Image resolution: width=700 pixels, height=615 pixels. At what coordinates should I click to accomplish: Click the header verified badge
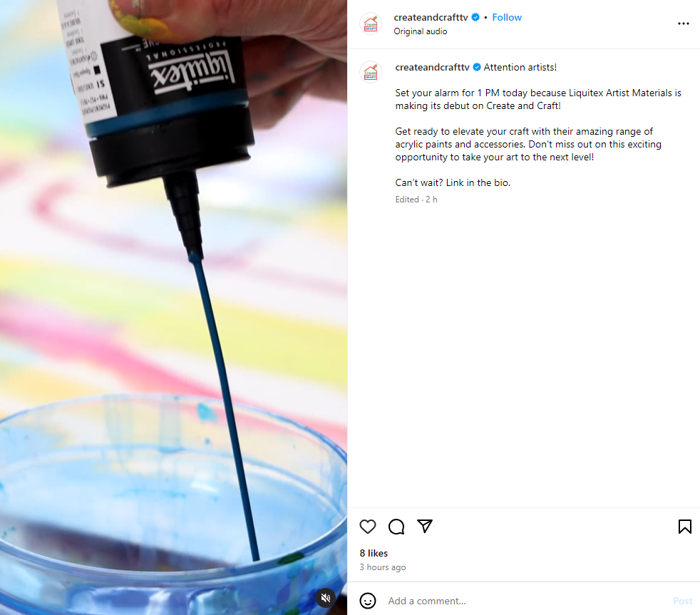pos(475,17)
